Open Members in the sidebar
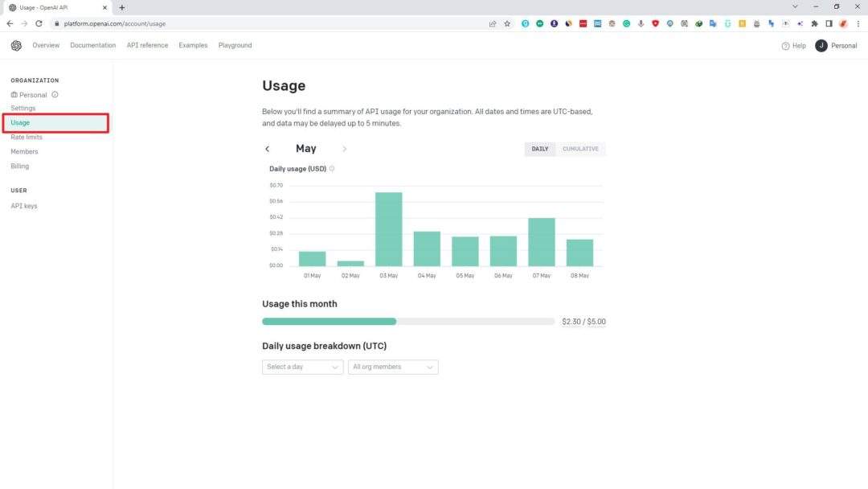This screenshot has width=868, height=489. pyautogui.click(x=24, y=151)
